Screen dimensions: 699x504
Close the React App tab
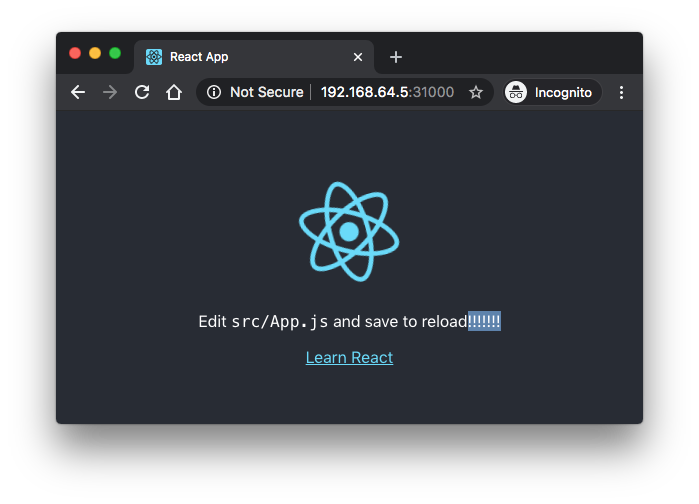point(358,57)
